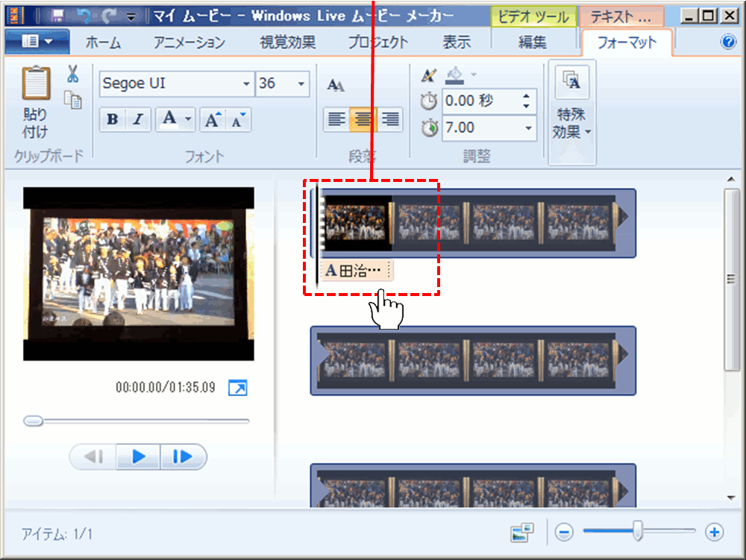Click the paste (貼り付け) clipboard icon
The height and width of the screenshot is (560, 746).
[35, 84]
